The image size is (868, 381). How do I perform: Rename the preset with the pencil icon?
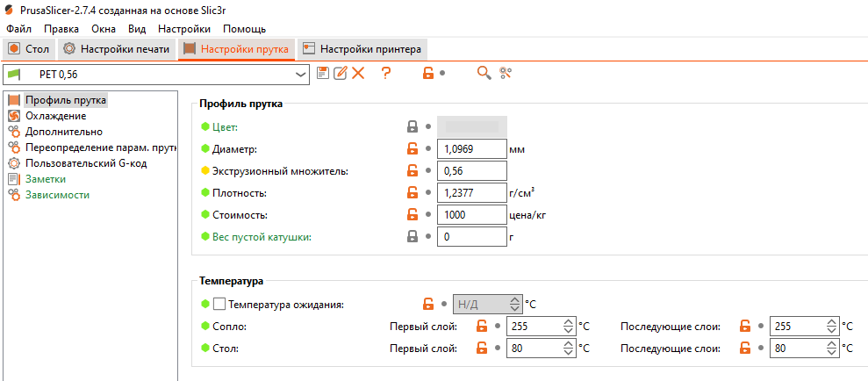341,74
